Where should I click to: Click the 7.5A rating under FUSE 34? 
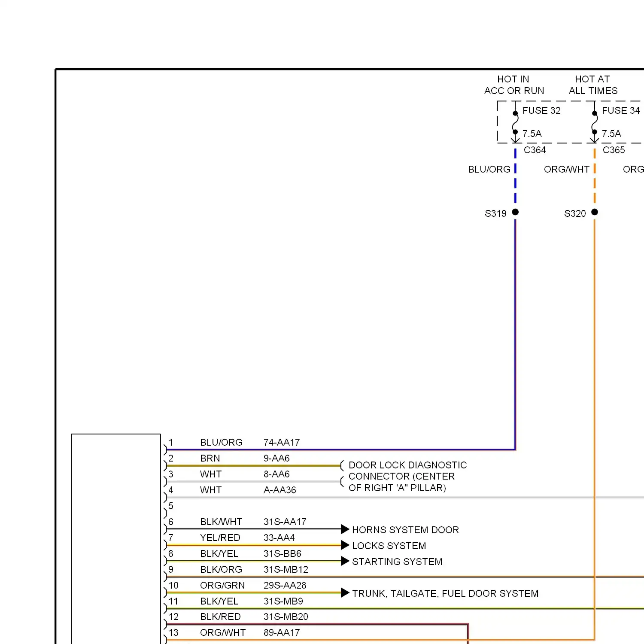click(x=611, y=134)
